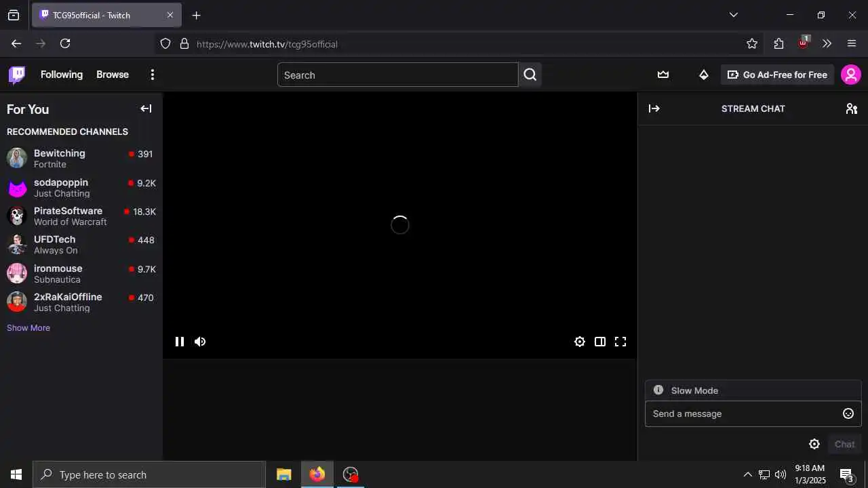Click the browser address bar URL
868x488 pixels.
[267, 44]
